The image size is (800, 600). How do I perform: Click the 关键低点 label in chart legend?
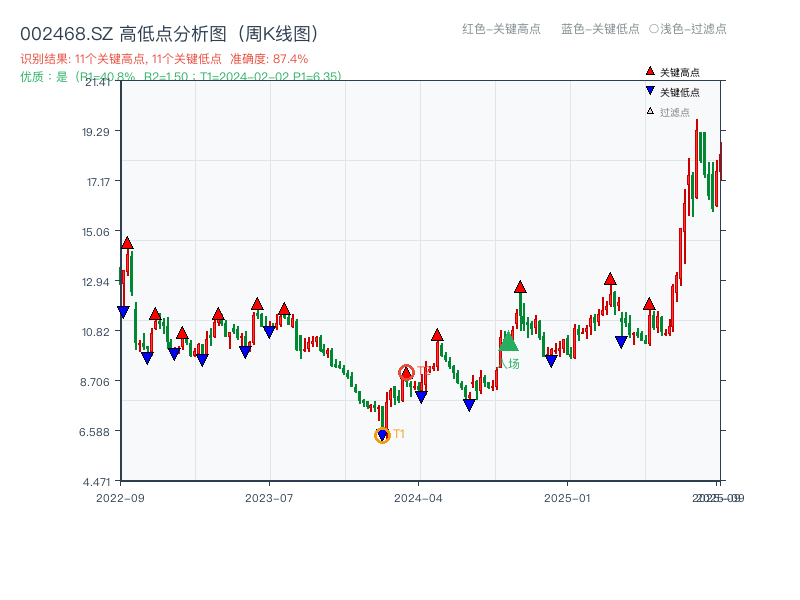pyautogui.click(x=680, y=92)
